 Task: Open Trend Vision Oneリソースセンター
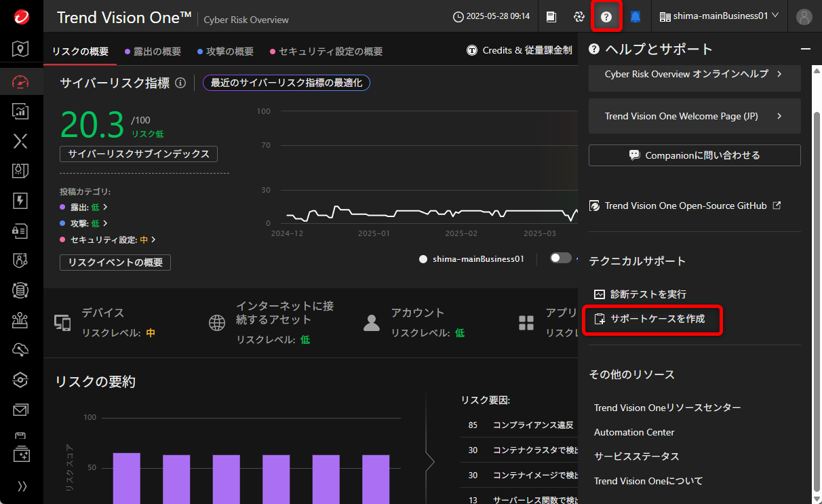pos(667,408)
